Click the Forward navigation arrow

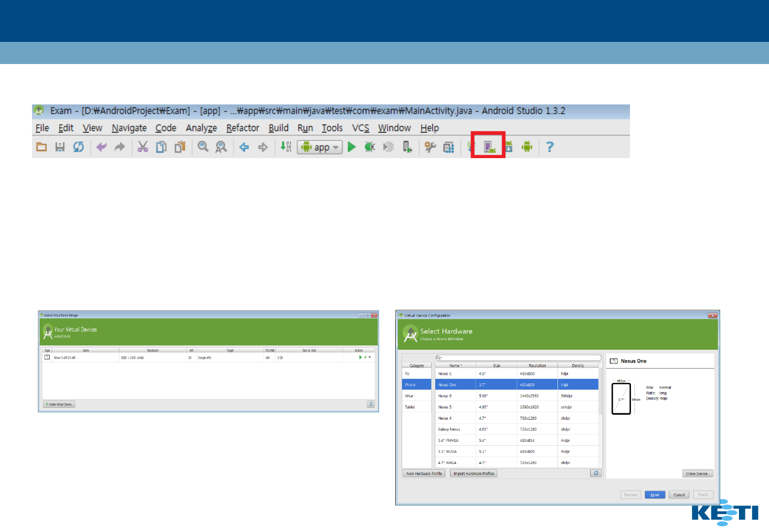click(263, 147)
